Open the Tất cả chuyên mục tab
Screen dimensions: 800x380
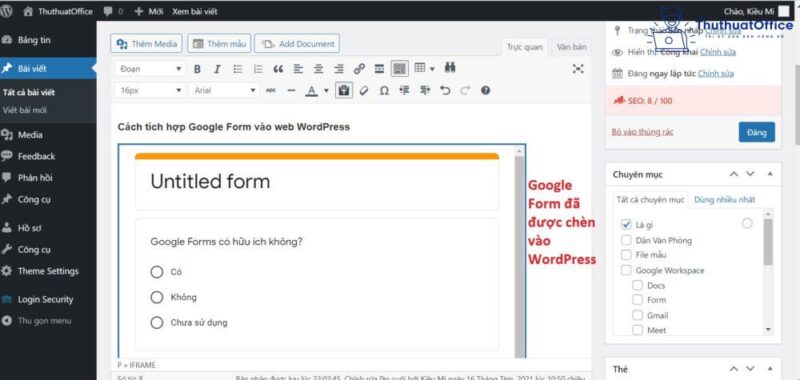click(650, 199)
